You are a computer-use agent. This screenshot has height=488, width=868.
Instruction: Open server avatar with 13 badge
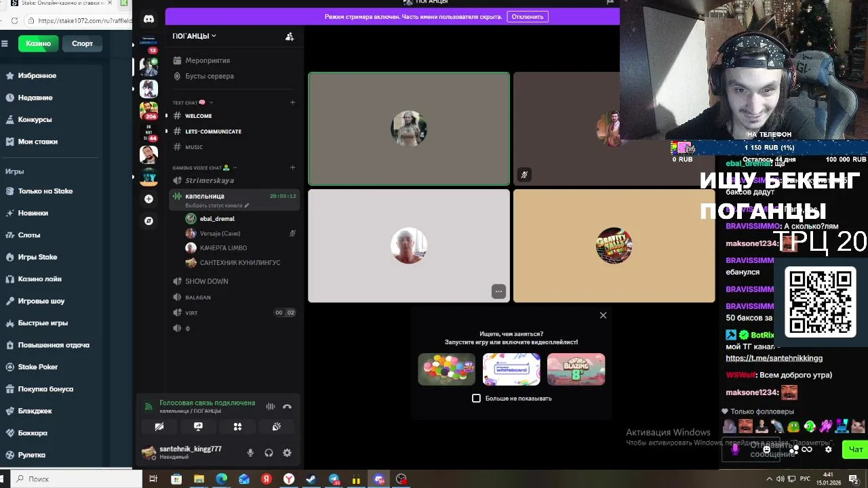point(149,44)
